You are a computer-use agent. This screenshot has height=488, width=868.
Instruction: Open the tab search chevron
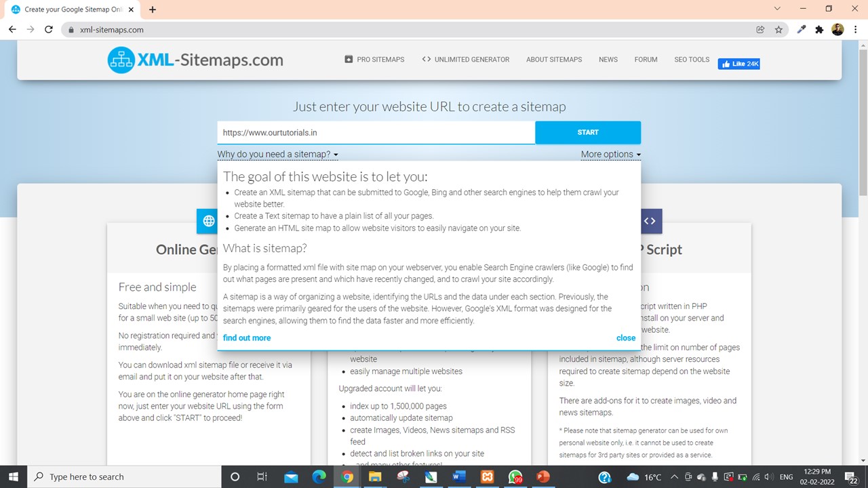pyautogui.click(x=777, y=9)
